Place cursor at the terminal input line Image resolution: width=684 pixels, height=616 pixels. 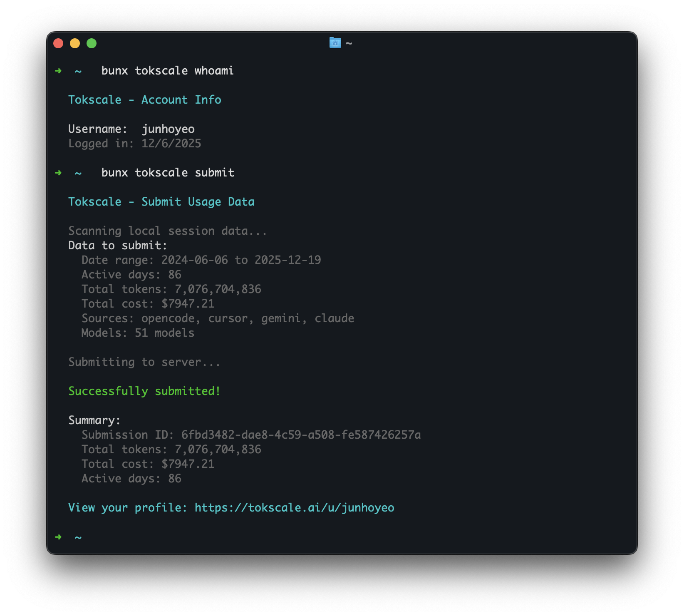tap(88, 537)
